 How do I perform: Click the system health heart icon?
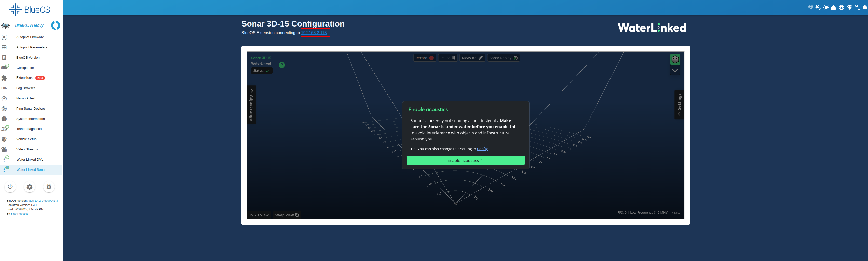pyautogui.click(x=811, y=7)
